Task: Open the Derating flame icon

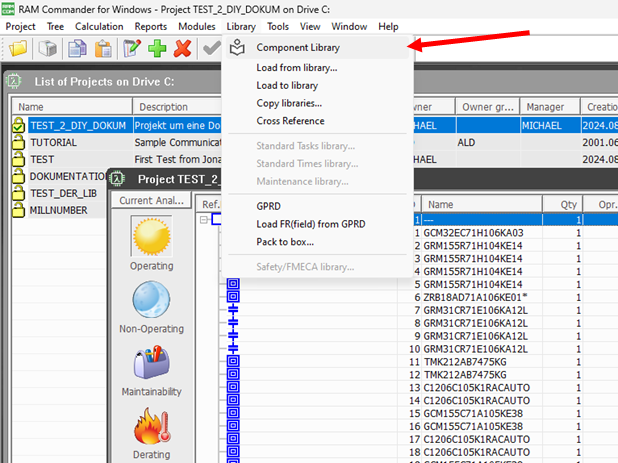Action: click(x=151, y=428)
